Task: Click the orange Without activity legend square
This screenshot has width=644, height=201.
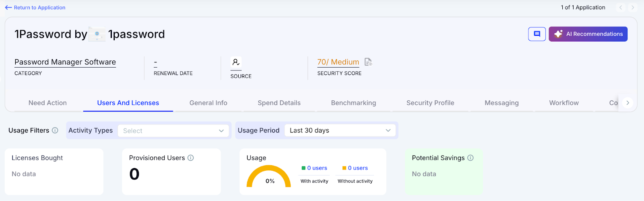Action: coord(344,168)
